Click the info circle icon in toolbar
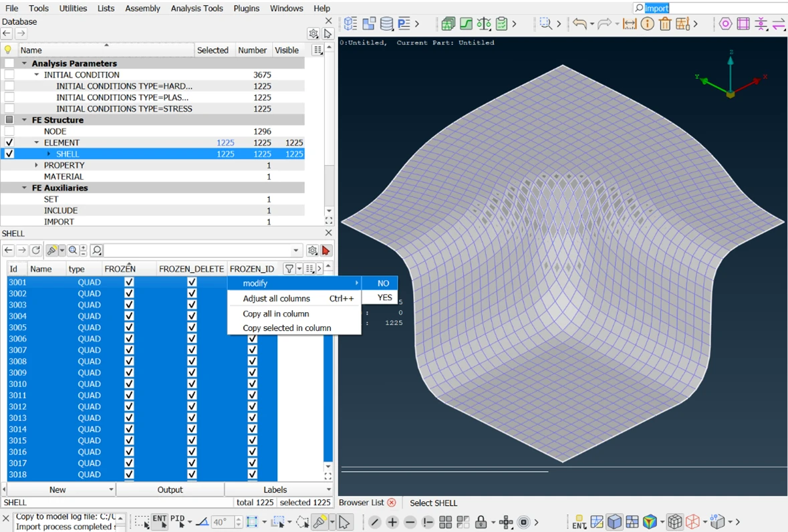This screenshot has height=532, width=788. pos(647,24)
